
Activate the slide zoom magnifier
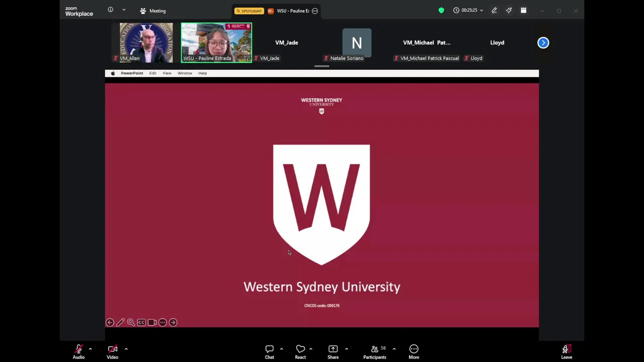(x=131, y=322)
